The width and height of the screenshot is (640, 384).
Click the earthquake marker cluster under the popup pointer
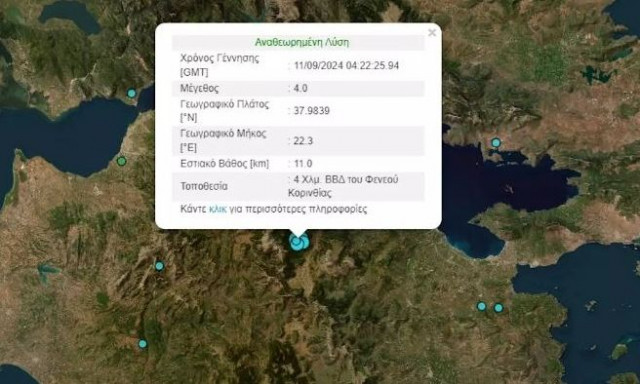pyautogui.click(x=299, y=242)
